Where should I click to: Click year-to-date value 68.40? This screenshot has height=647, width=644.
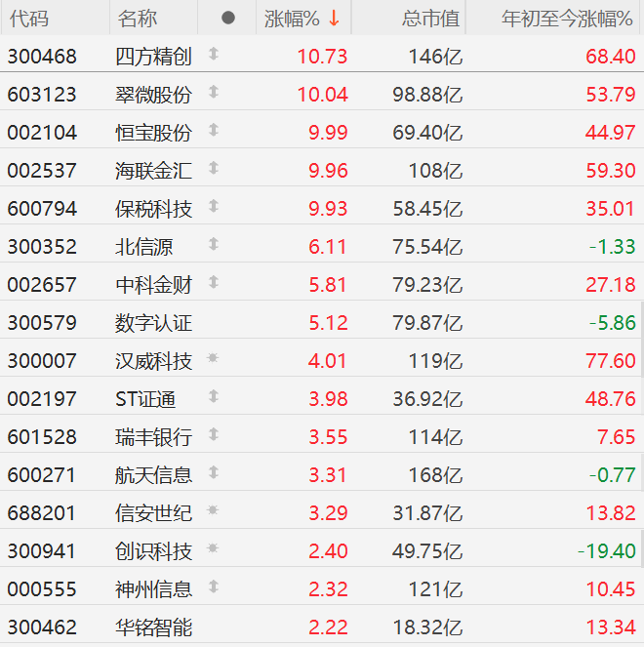611,57
